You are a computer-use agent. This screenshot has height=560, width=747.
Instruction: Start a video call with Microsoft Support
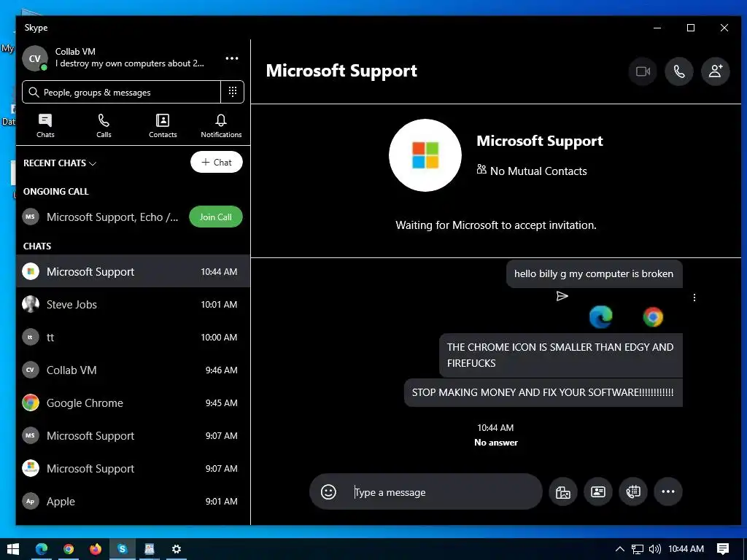pyautogui.click(x=643, y=71)
